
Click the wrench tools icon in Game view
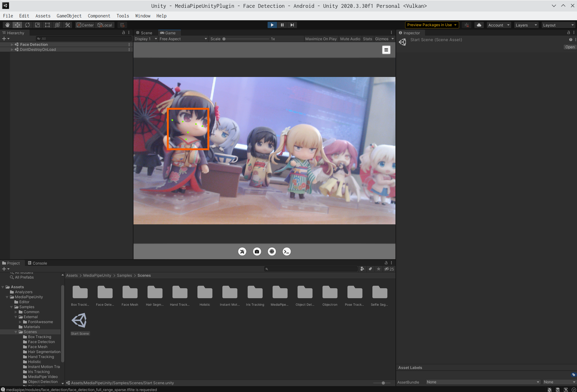242,251
